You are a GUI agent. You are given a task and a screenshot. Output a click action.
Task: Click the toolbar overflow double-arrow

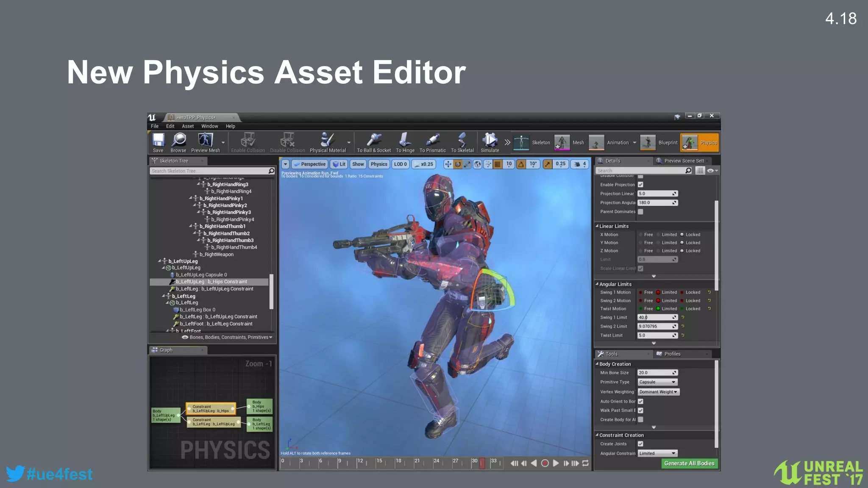tap(507, 142)
